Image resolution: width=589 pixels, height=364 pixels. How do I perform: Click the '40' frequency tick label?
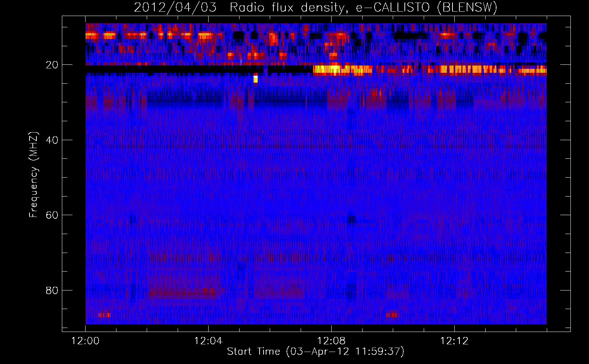[x=52, y=140]
